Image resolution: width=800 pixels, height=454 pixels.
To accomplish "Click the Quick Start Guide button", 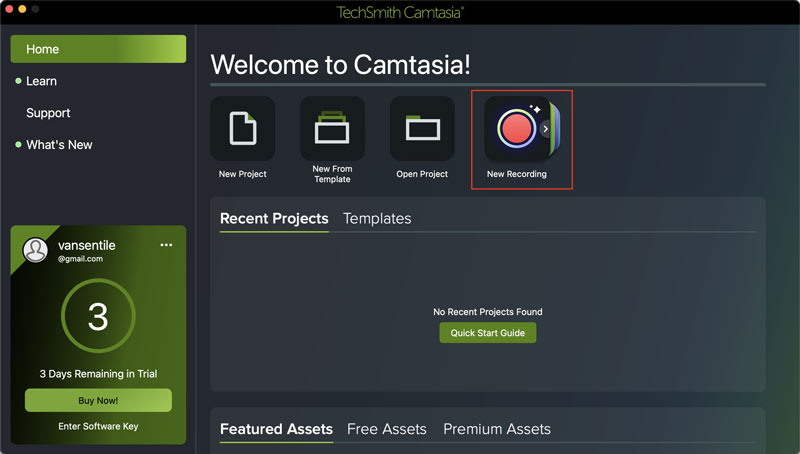I will [x=488, y=333].
